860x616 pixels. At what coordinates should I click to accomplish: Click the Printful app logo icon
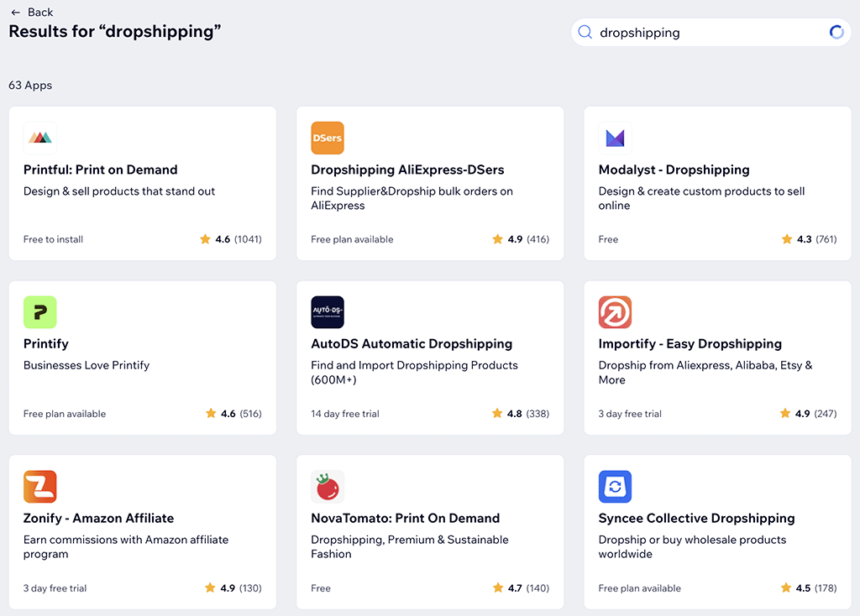point(40,138)
